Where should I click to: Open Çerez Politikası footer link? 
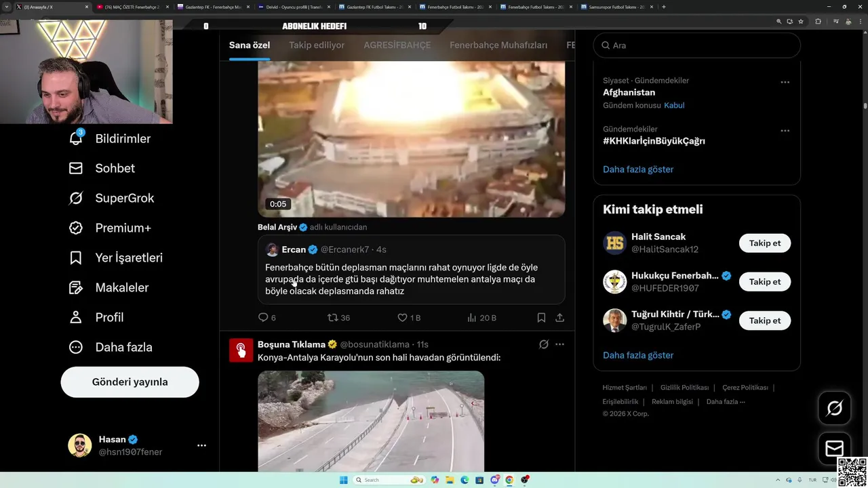coord(745,388)
